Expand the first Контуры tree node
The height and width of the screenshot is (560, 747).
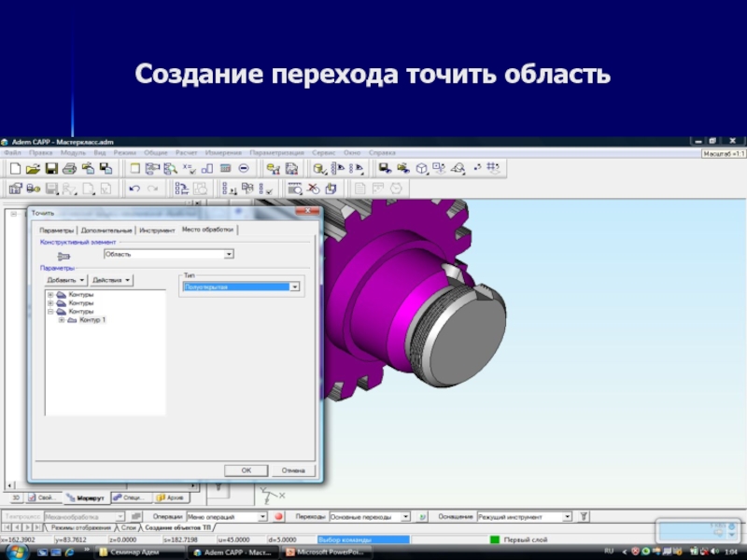[x=50, y=295]
